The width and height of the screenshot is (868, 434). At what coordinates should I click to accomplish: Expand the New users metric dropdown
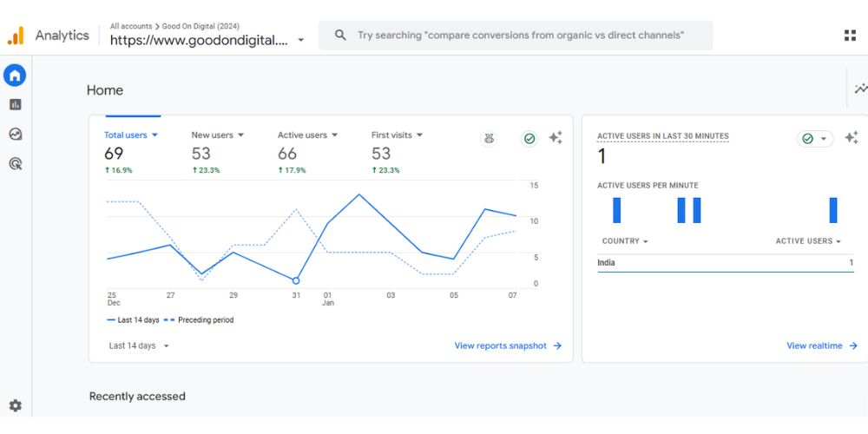240,135
